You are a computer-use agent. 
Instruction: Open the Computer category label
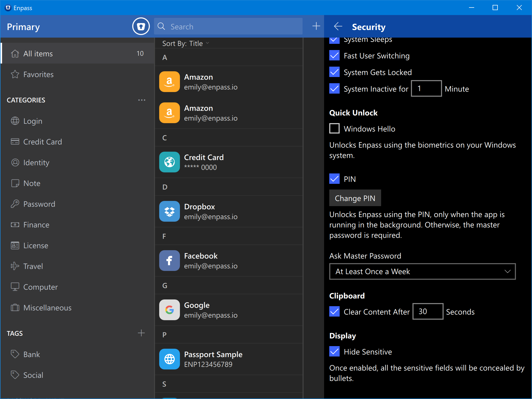40,287
